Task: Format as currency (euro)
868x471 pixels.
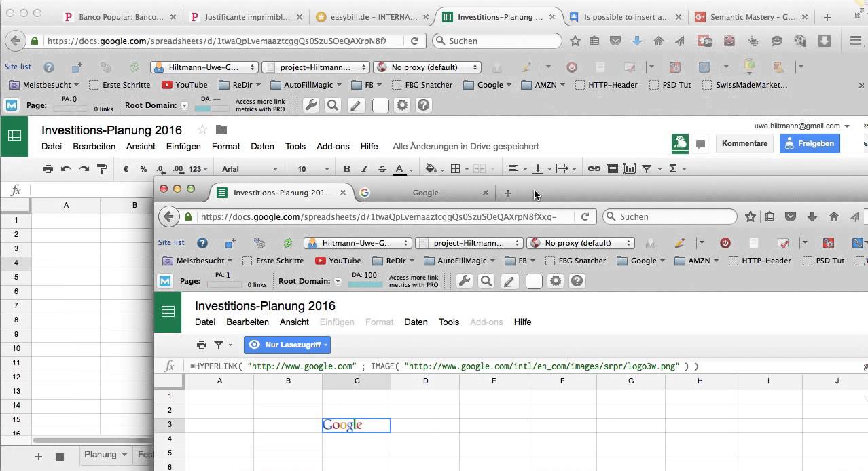Action: click(x=126, y=169)
